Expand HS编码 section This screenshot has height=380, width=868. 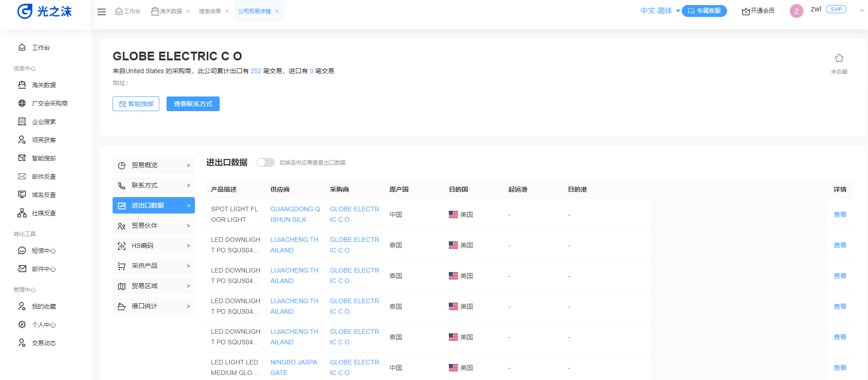click(154, 246)
